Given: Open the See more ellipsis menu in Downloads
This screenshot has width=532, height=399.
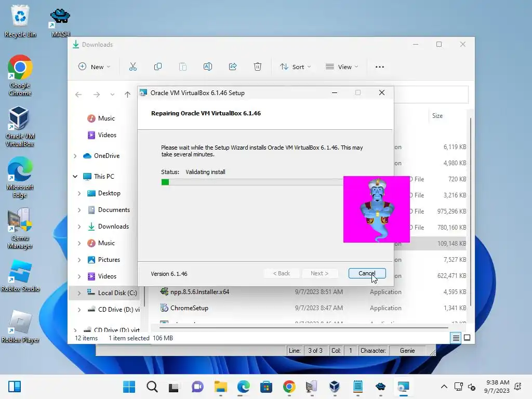Looking at the screenshot, I should 380,67.
